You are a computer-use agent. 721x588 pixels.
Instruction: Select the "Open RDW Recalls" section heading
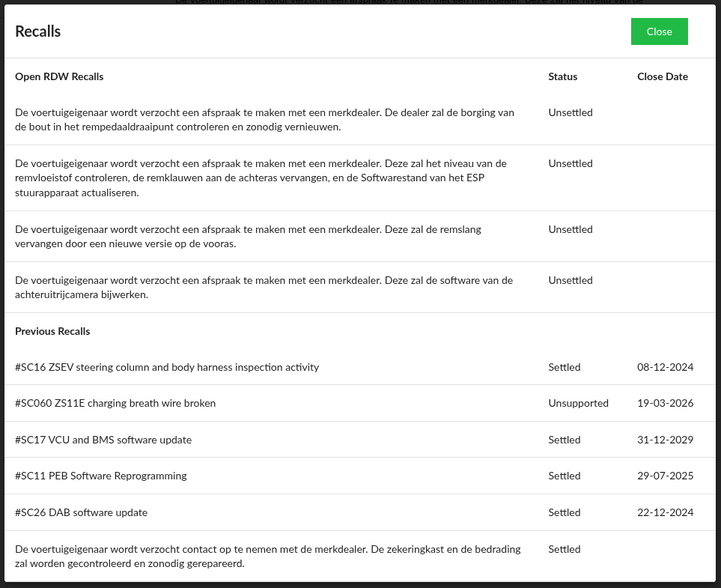click(x=59, y=76)
